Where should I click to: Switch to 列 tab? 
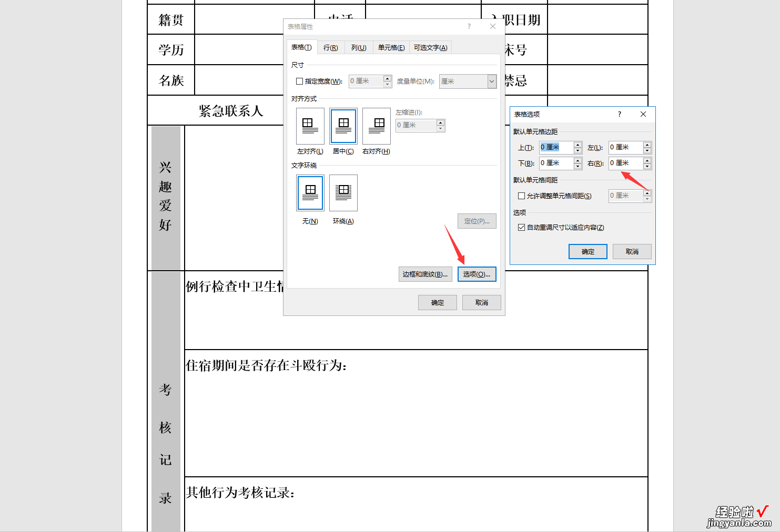(359, 48)
